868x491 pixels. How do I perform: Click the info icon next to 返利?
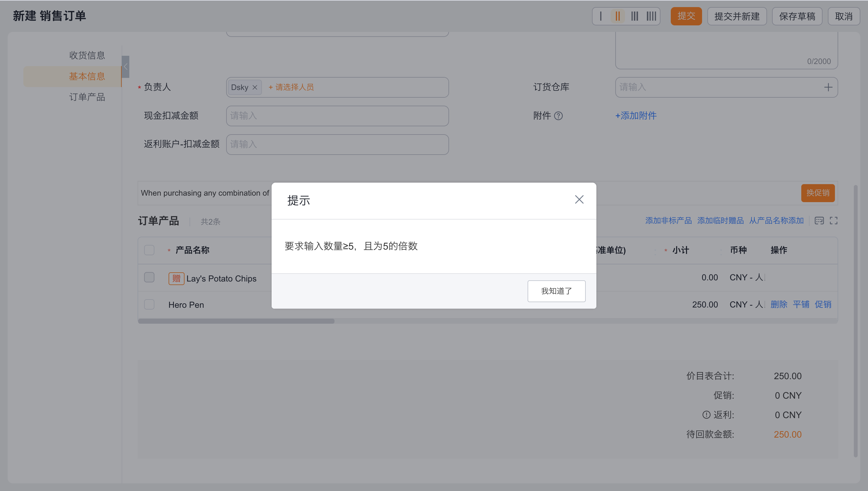click(x=706, y=415)
